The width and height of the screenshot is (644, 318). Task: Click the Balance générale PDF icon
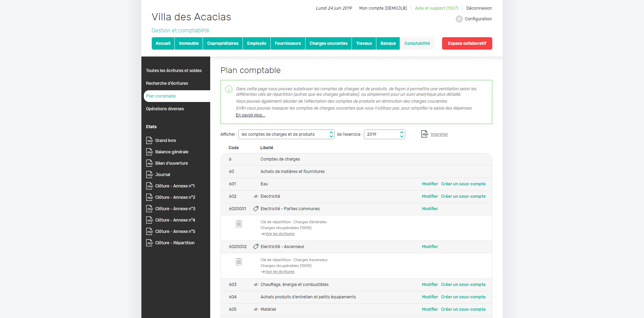pyautogui.click(x=149, y=152)
